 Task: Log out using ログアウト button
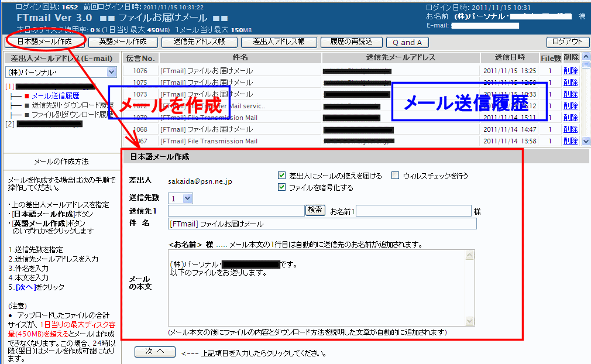[567, 42]
